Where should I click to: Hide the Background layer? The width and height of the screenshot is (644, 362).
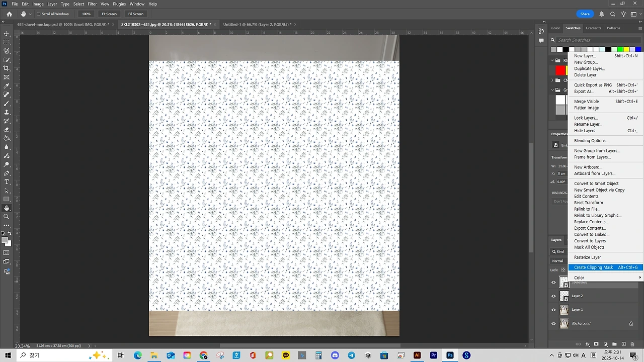(x=553, y=323)
